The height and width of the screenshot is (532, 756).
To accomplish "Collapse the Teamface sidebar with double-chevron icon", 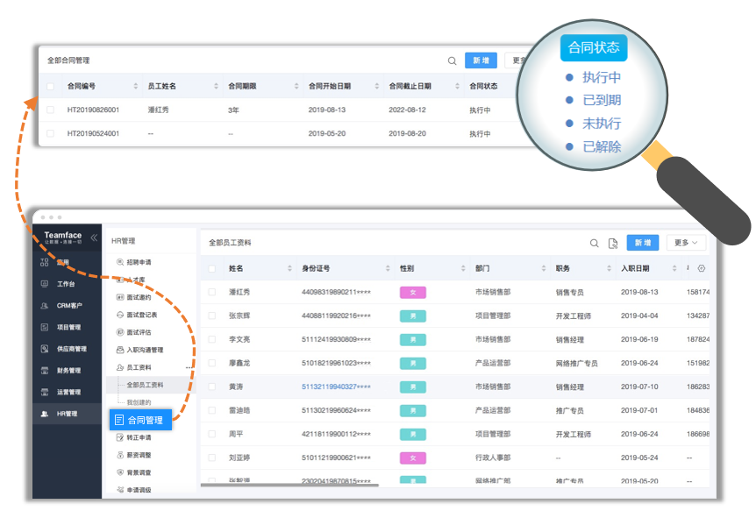I will (94, 238).
